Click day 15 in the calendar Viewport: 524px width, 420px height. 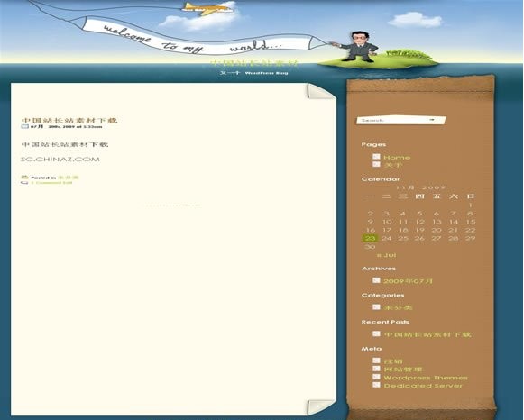pyautogui.click(x=471, y=222)
